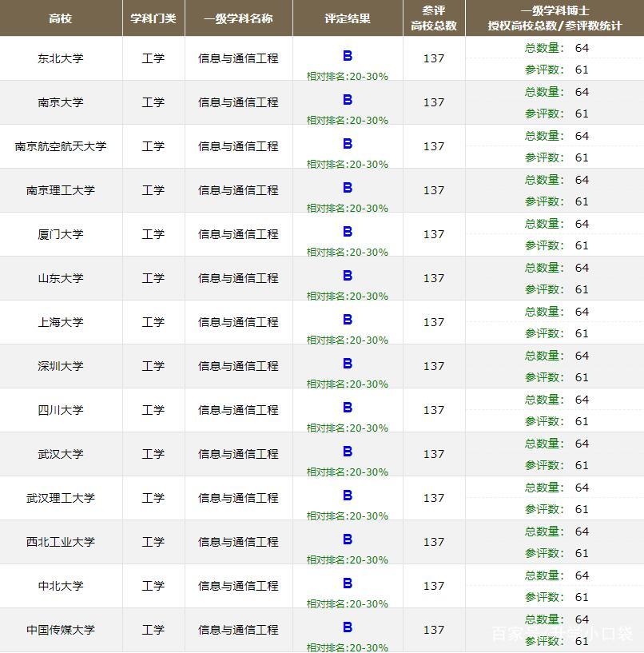Click 信息与通信工程 in the 深圳大学 row
The image size is (644, 653).
238,366
